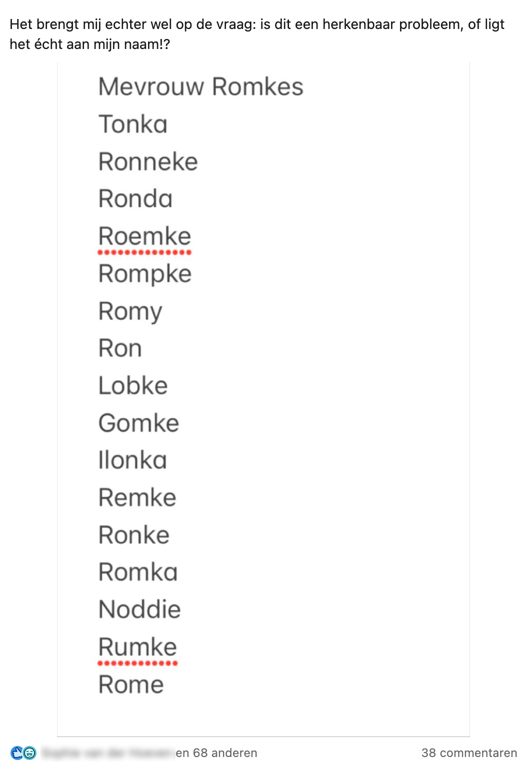
Task: Click on 'Romy' in the name list
Action: pos(130,311)
